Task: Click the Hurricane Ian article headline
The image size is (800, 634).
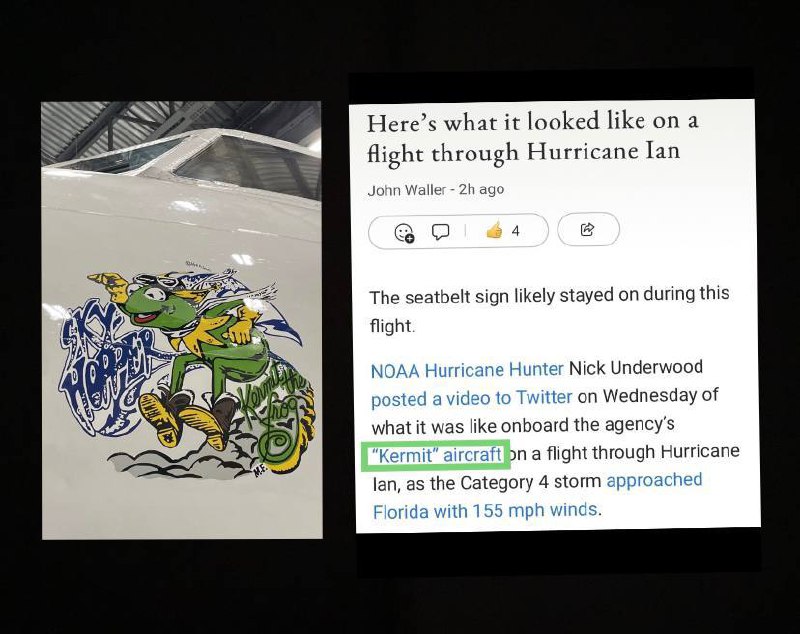Action: point(532,137)
